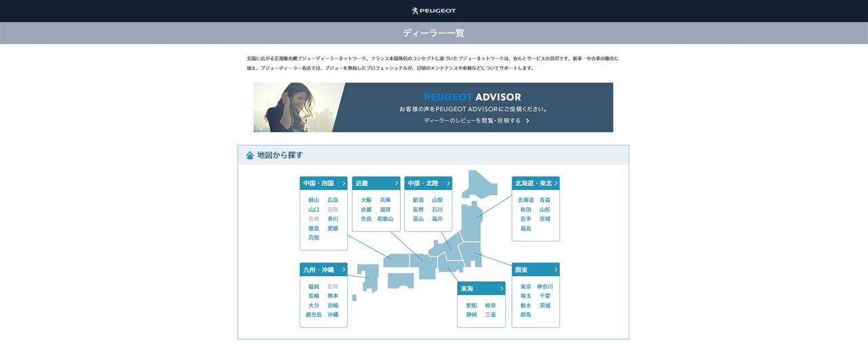
Task: Select 兵庫 in the 近畿 box
Action: (385, 200)
